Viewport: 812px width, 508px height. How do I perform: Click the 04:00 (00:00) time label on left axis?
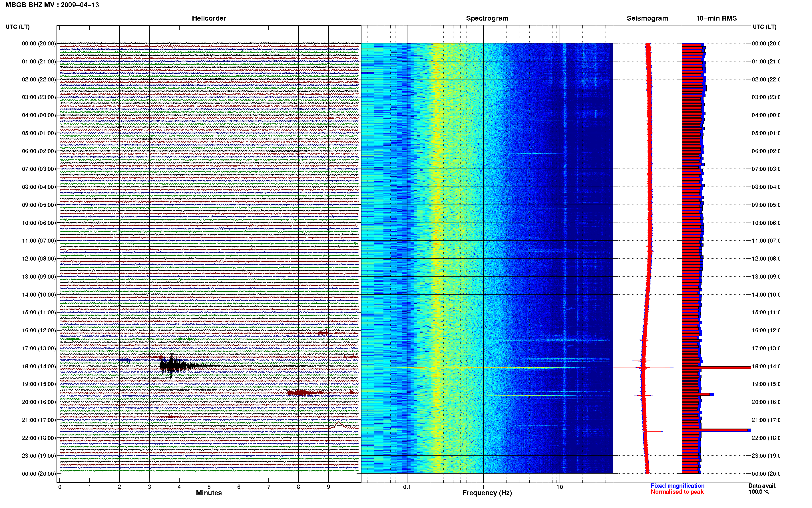[39, 115]
